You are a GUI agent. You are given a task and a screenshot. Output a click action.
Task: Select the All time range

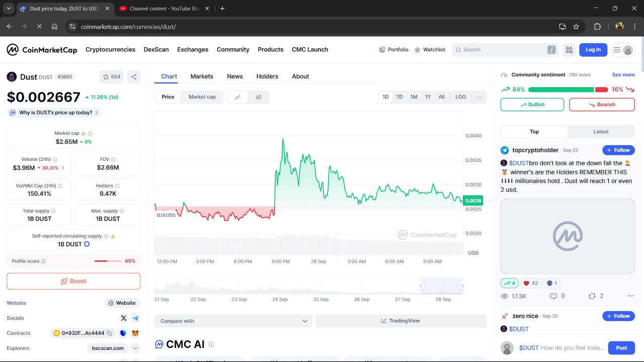(441, 97)
